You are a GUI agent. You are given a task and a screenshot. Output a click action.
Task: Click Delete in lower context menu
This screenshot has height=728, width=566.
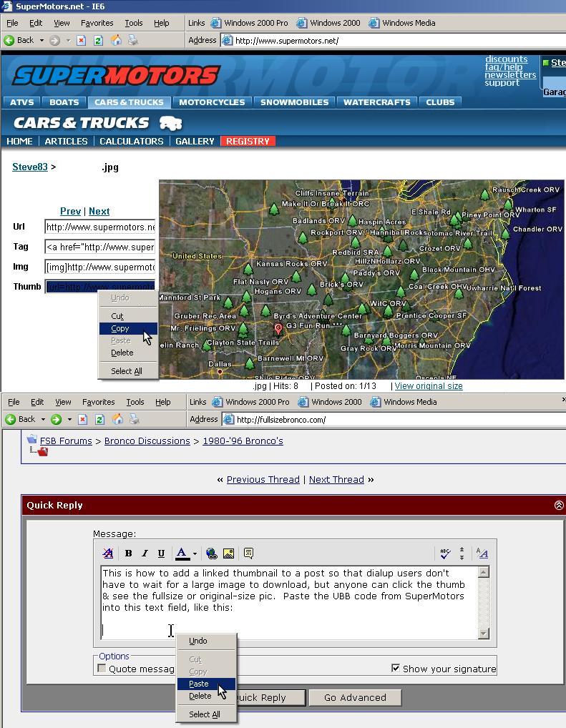click(x=206, y=696)
